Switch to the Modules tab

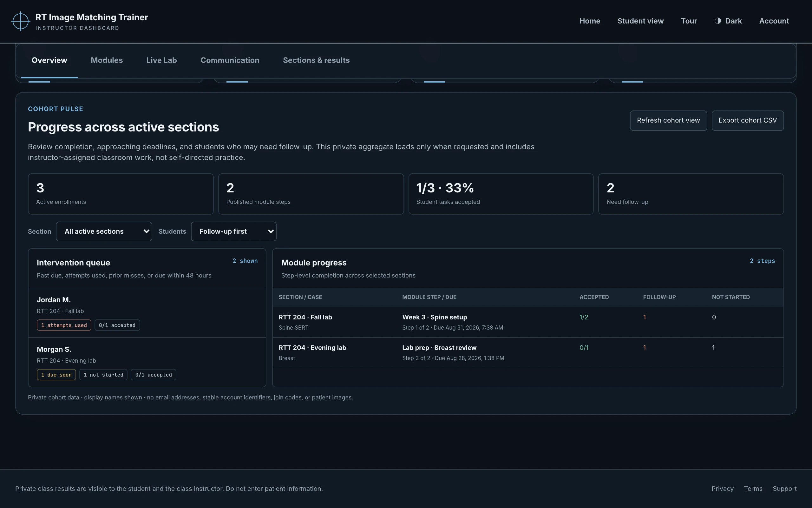tap(107, 60)
